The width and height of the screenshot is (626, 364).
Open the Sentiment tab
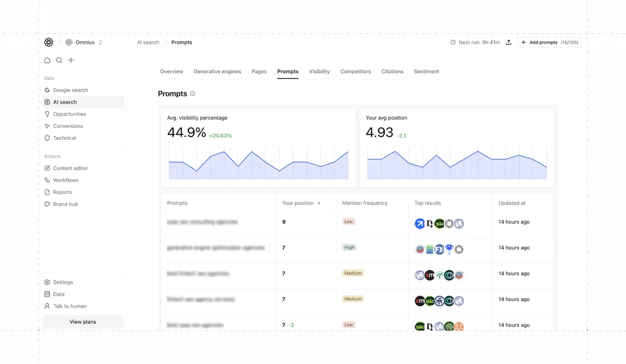click(426, 71)
